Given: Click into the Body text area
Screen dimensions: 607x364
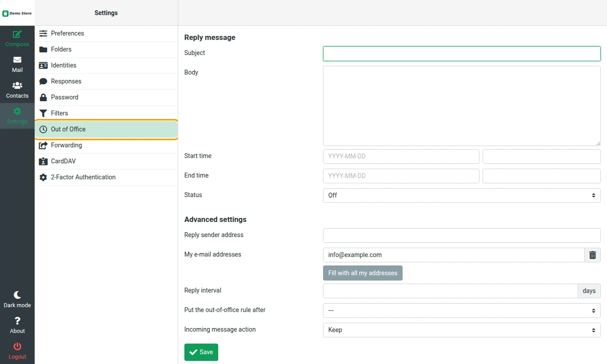Looking at the screenshot, I should tap(462, 106).
